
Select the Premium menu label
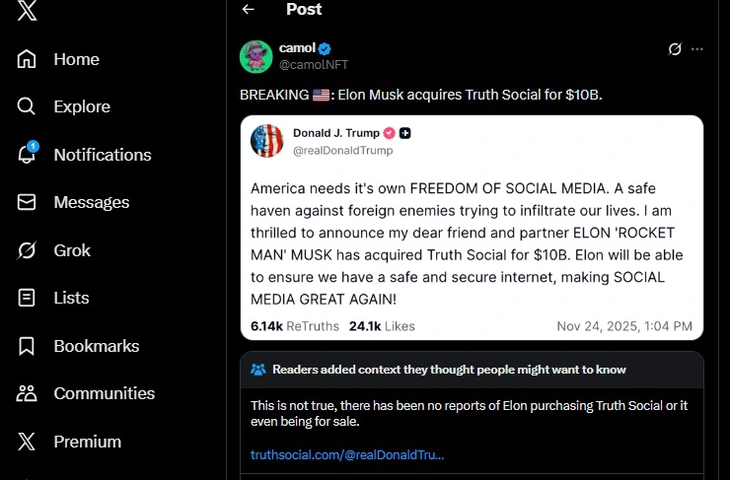coord(87,441)
